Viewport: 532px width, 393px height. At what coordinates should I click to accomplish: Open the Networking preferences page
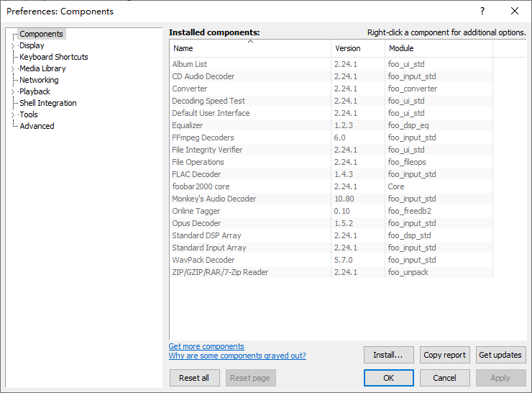coord(39,80)
